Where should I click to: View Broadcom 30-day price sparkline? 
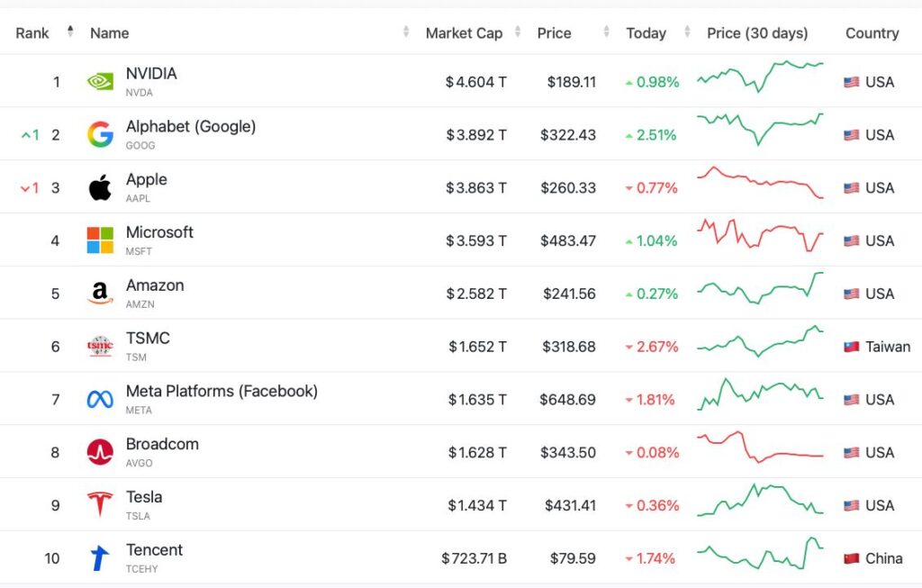click(x=760, y=448)
